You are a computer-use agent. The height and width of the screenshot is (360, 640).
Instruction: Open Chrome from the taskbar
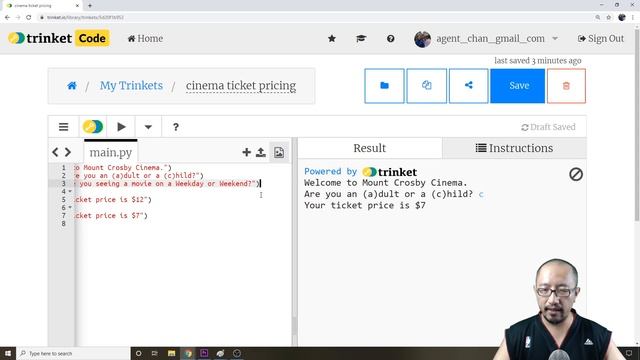188,353
